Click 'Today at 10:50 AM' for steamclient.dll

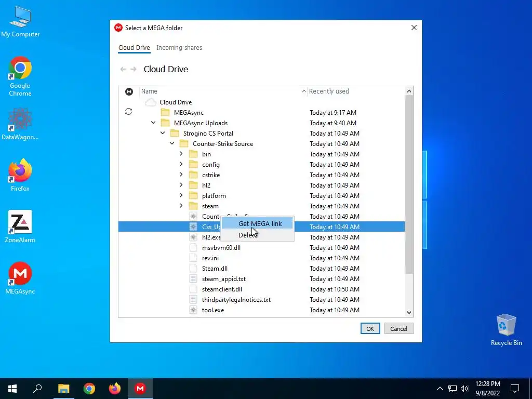(x=335, y=289)
